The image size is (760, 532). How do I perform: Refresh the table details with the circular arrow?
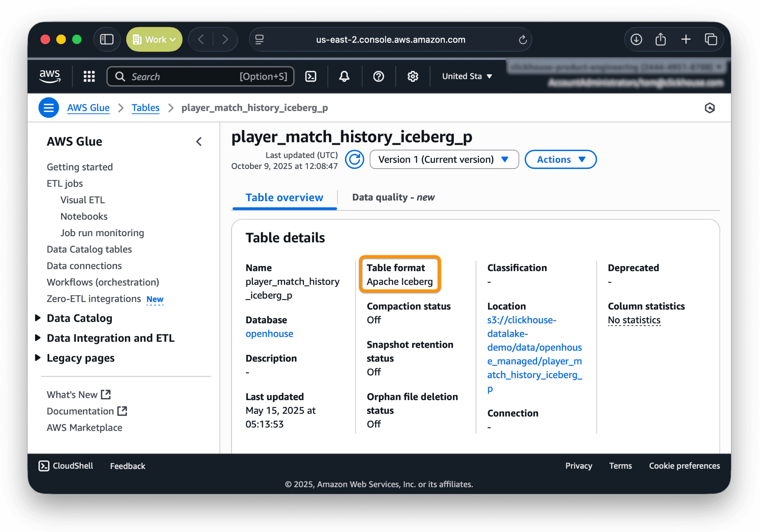click(354, 159)
